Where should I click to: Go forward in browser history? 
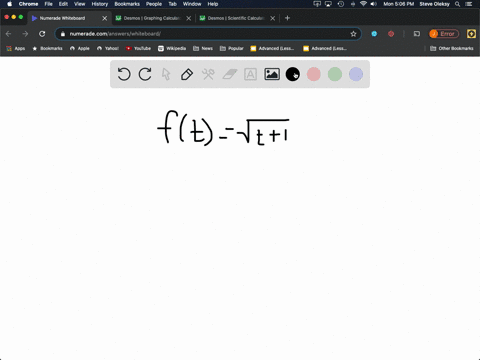[x=25, y=34]
